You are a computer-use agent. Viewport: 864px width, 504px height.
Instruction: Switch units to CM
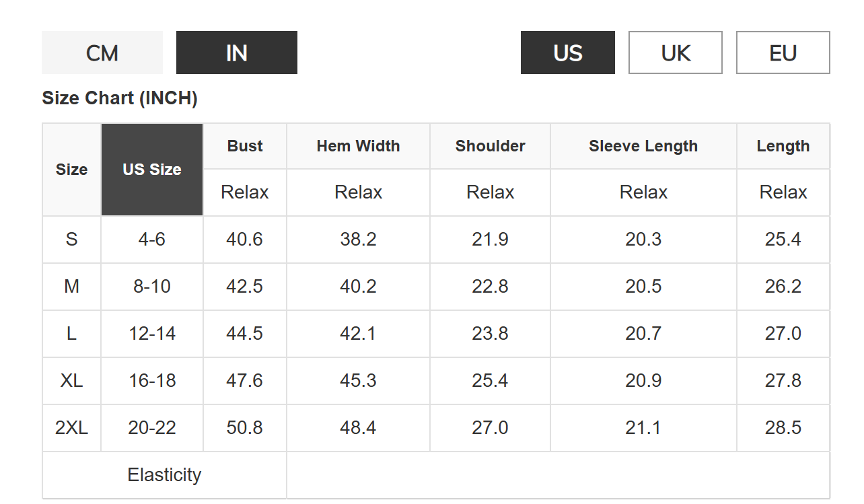(x=102, y=52)
